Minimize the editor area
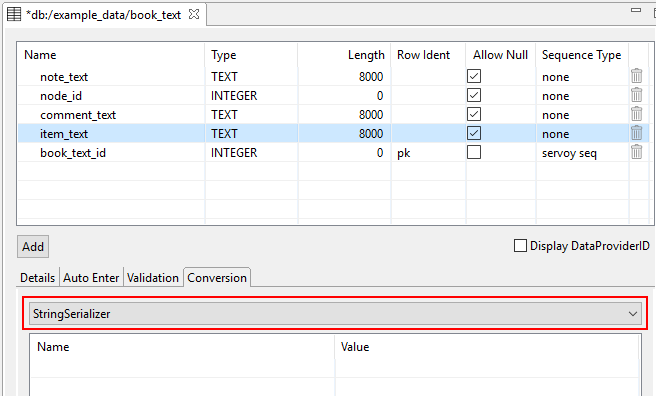This screenshot has height=396, width=656. tap(636, 10)
